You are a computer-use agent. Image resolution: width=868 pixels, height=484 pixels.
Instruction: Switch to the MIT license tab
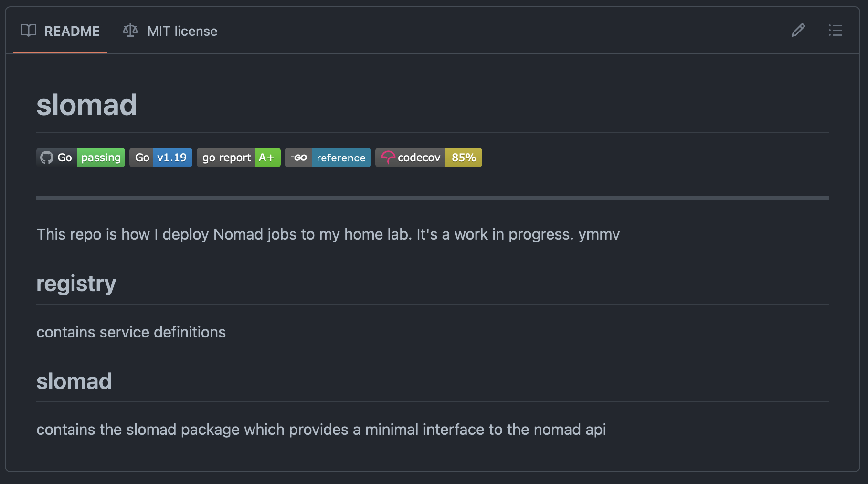(182, 31)
